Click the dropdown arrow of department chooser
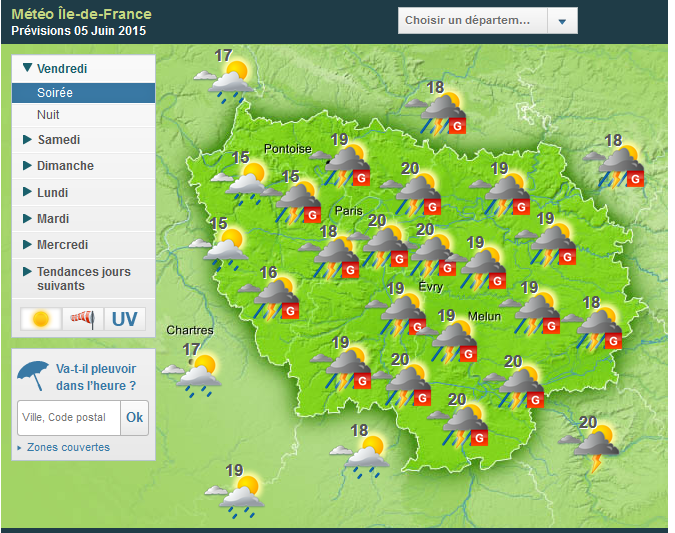The image size is (675, 533). (562, 21)
